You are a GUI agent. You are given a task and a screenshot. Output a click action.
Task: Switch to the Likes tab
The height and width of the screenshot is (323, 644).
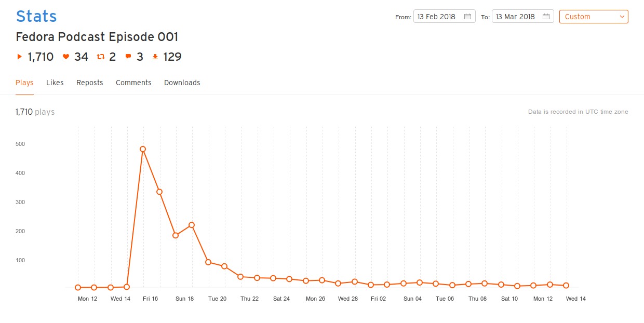pos(55,83)
